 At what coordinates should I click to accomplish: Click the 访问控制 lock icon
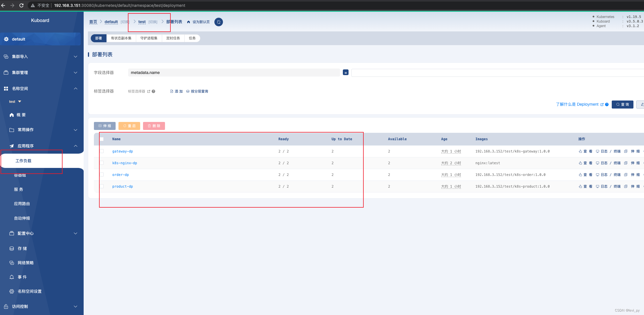(6, 306)
